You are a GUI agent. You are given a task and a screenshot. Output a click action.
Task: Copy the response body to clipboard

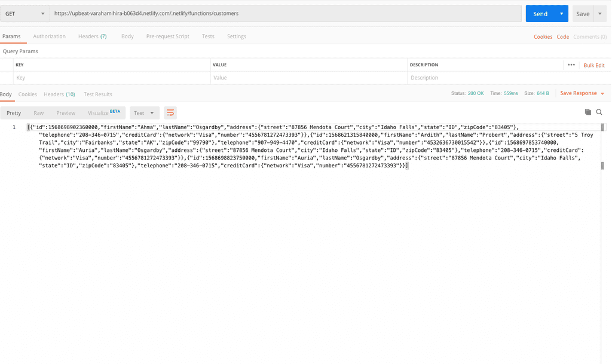pos(587,112)
